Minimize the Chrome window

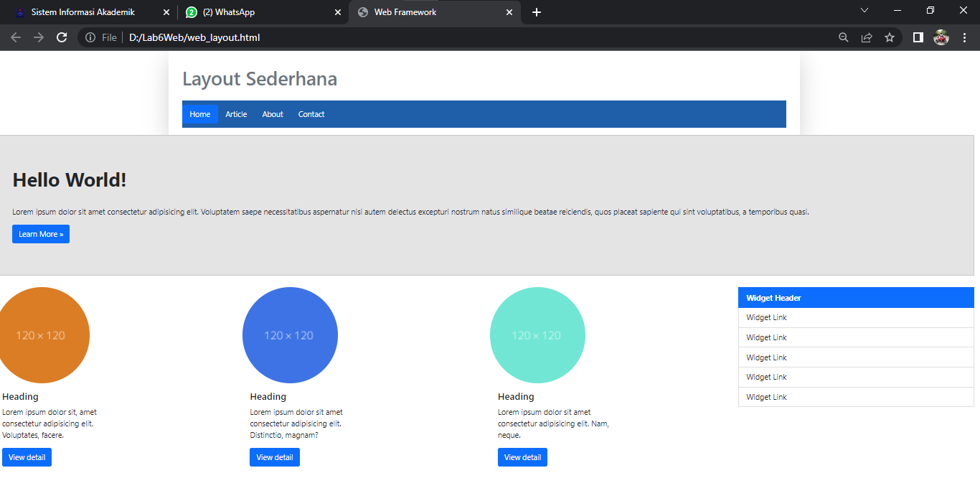pos(897,10)
